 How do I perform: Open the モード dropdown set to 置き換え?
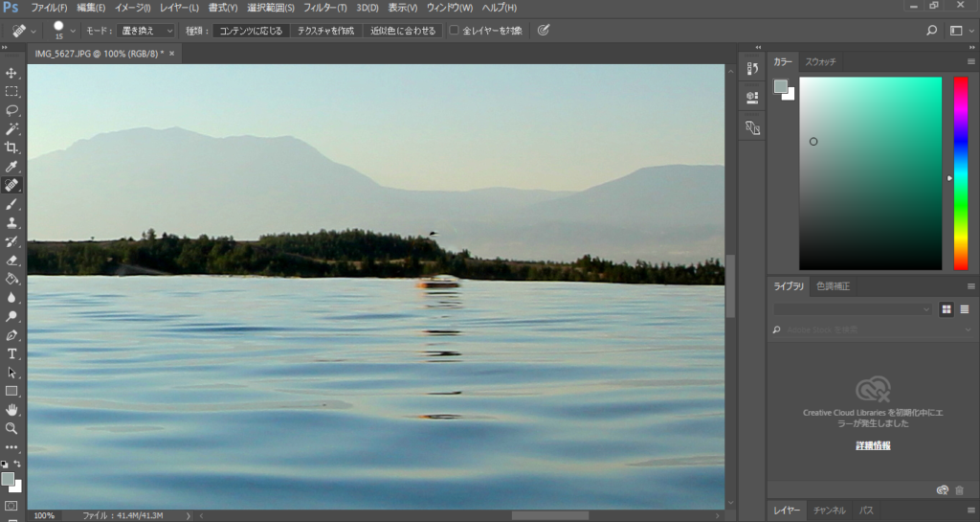click(146, 31)
